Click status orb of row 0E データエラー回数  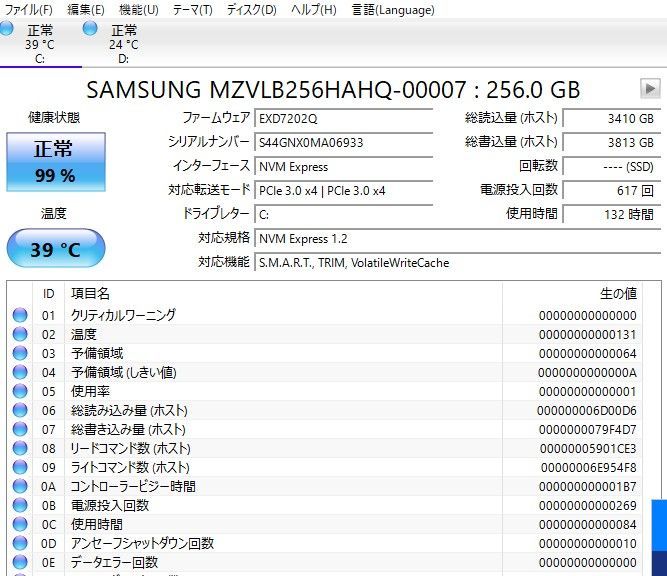(20, 562)
